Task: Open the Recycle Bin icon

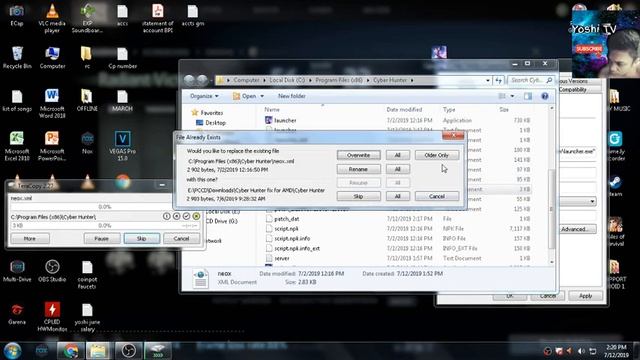Action: pos(17,57)
